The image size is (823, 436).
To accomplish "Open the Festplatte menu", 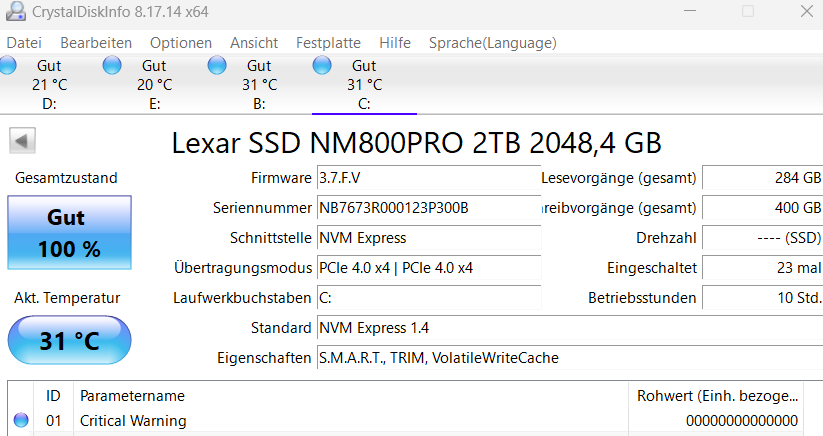I will point(328,42).
